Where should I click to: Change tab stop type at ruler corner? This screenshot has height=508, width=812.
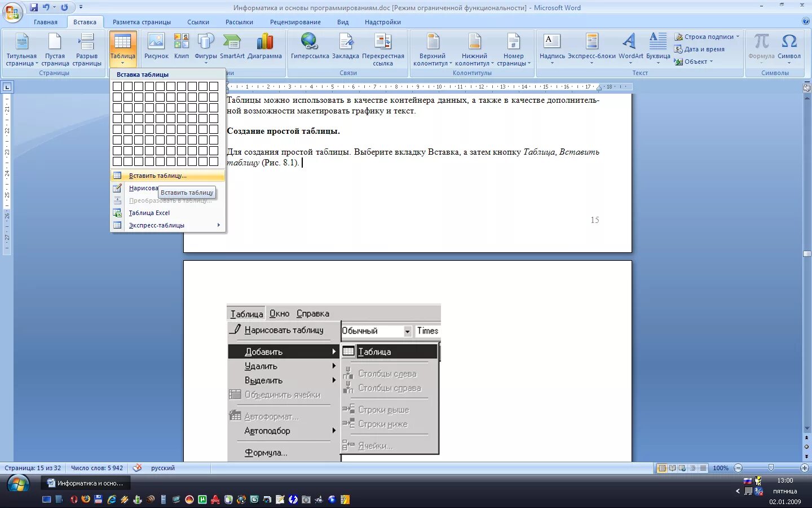pos(7,87)
